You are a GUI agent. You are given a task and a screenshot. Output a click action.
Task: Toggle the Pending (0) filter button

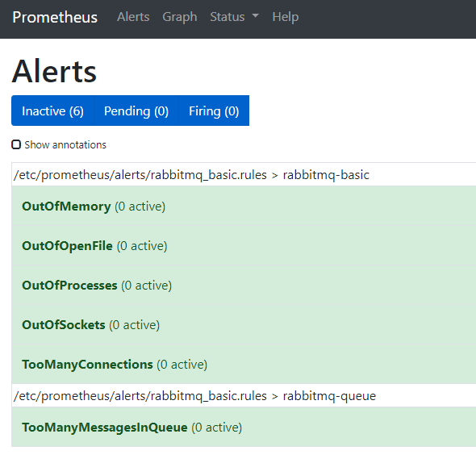point(136,111)
